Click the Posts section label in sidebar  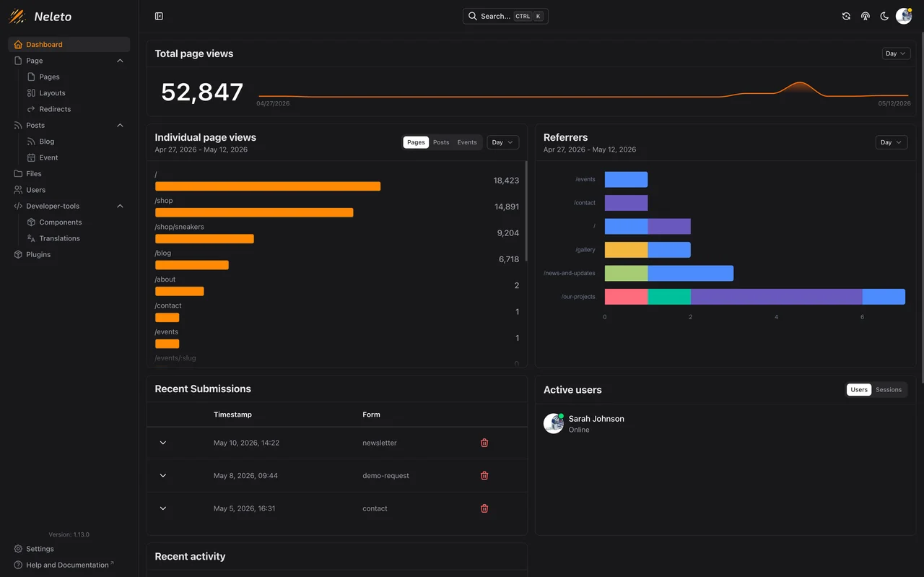point(35,125)
